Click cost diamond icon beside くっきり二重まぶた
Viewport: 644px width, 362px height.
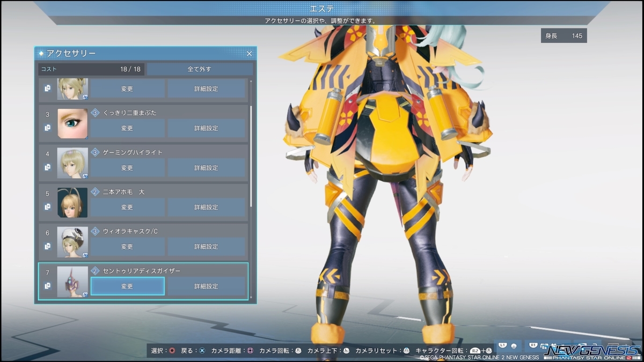coord(95,113)
